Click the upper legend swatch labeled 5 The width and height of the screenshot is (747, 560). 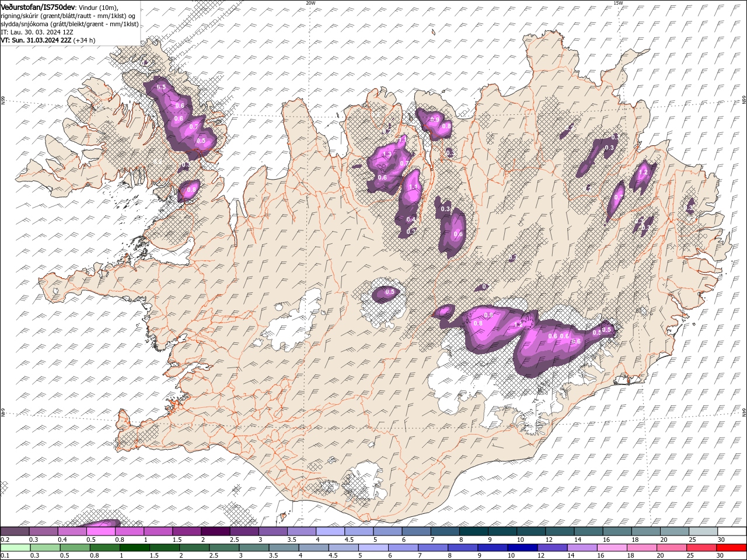click(x=387, y=531)
